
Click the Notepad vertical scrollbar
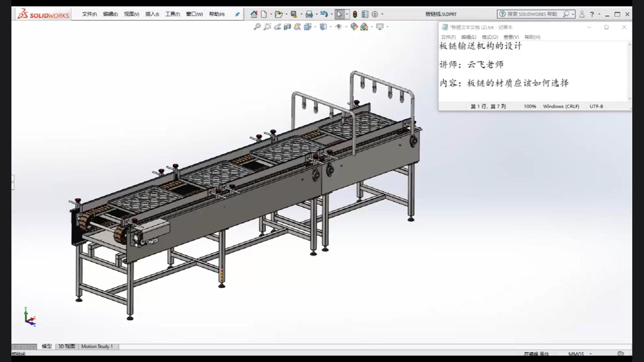630,71
